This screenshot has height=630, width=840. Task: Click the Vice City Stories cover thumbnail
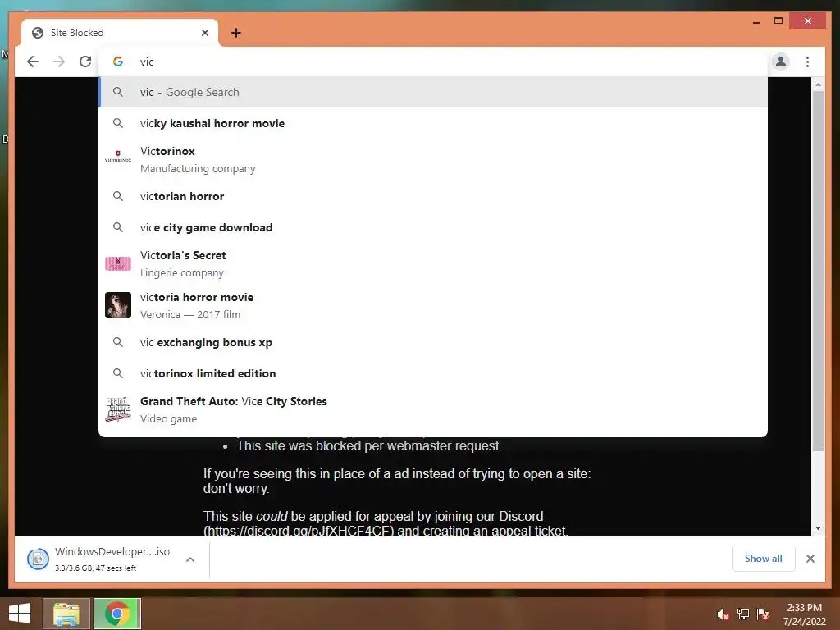[x=118, y=410]
